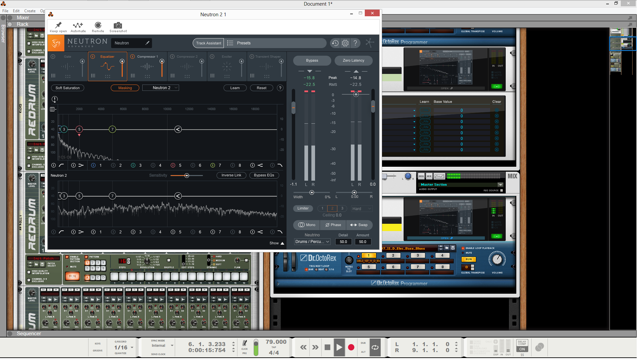The image size is (644, 364).
Task: Collapse the Sequencer panel
Action: click(x=10, y=334)
